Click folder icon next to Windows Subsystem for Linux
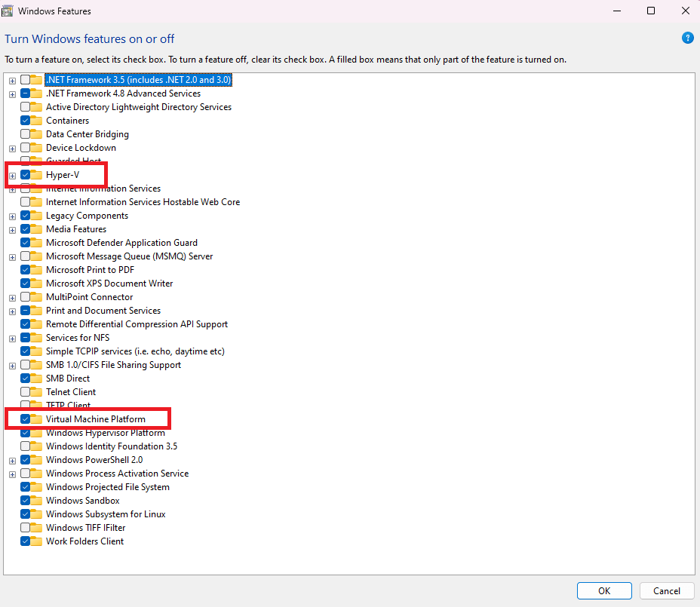700x607 pixels. [37, 514]
